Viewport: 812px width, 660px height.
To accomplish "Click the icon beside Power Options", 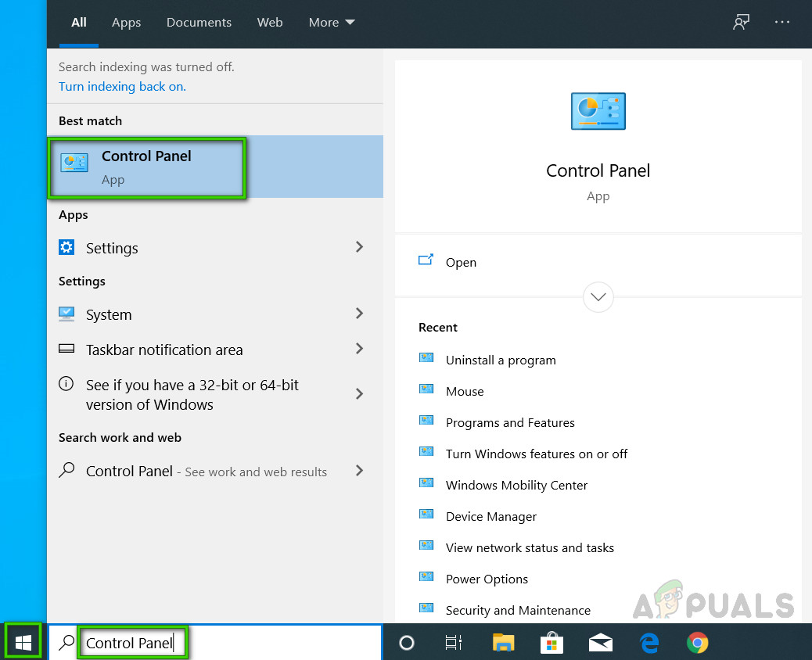I will (426, 576).
